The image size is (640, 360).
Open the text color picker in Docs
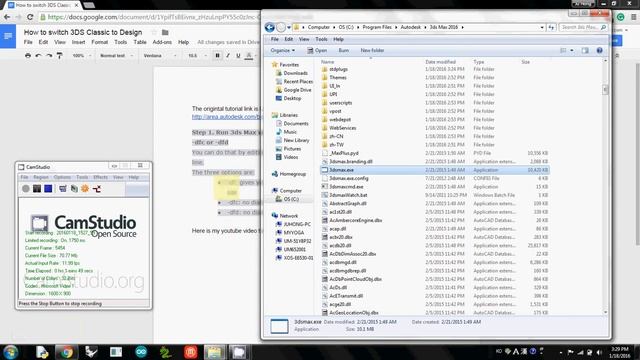click(x=249, y=56)
